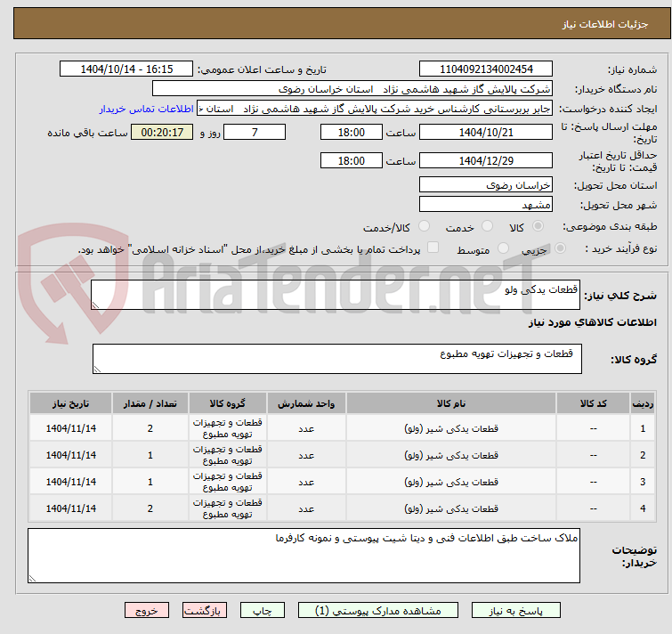672x634 pixels.
Task: Click the price validity date 1404/12/29
Action: 486,160
